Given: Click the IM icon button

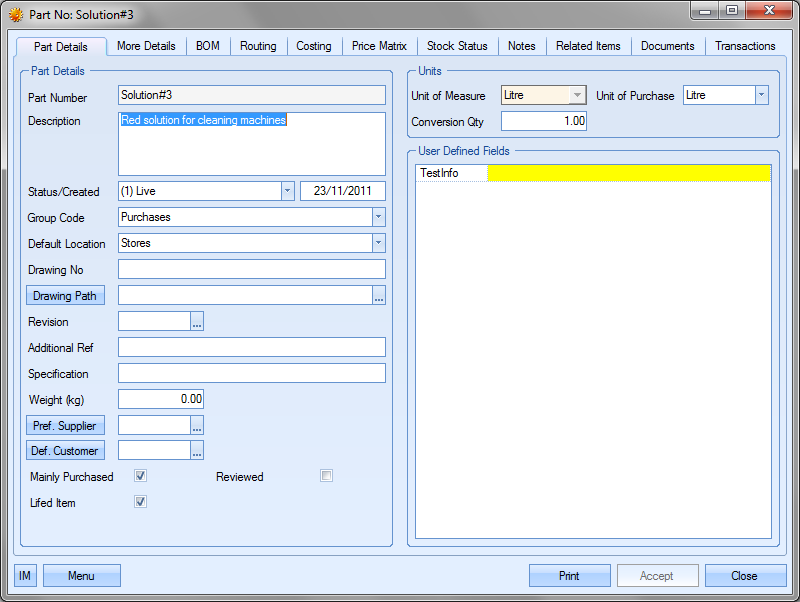Looking at the screenshot, I should [25, 576].
